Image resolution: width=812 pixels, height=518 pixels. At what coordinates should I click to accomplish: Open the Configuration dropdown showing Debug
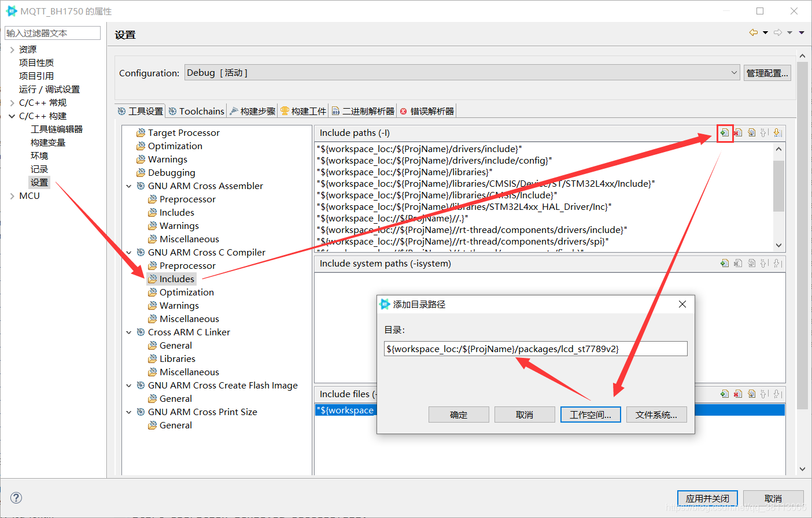(733, 72)
